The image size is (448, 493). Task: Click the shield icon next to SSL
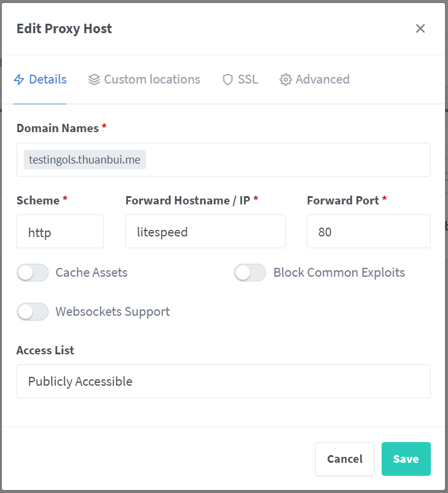[x=228, y=79]
